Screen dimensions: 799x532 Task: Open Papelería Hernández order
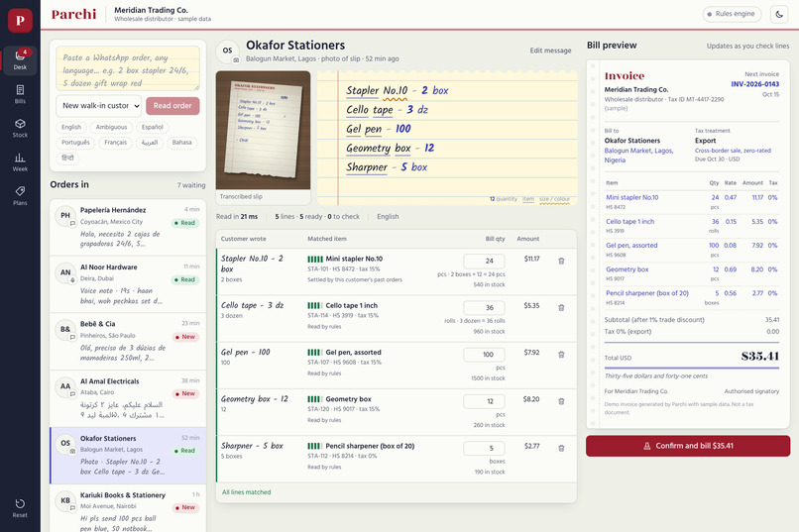tap(128, 227)
